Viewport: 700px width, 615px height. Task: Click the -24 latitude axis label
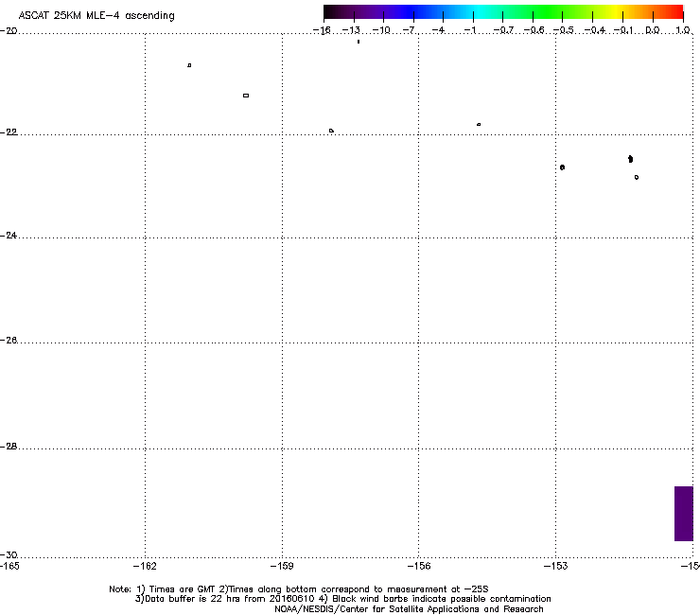click(9, 235)
